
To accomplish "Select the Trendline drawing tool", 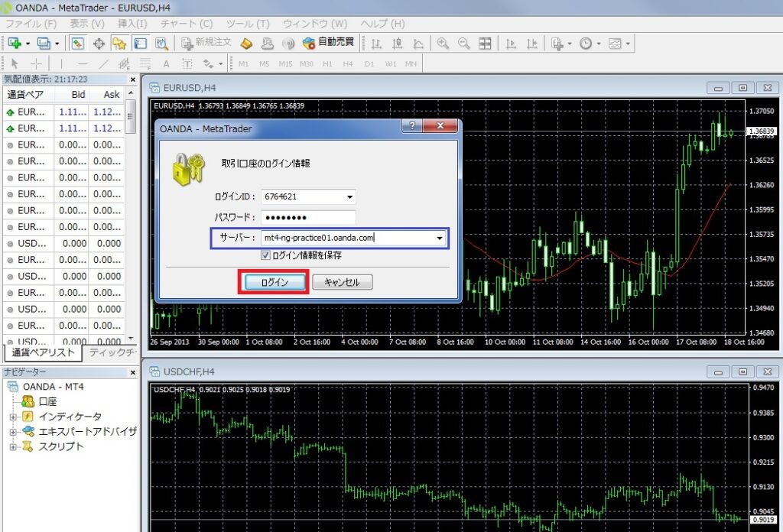I will [103, 64].
